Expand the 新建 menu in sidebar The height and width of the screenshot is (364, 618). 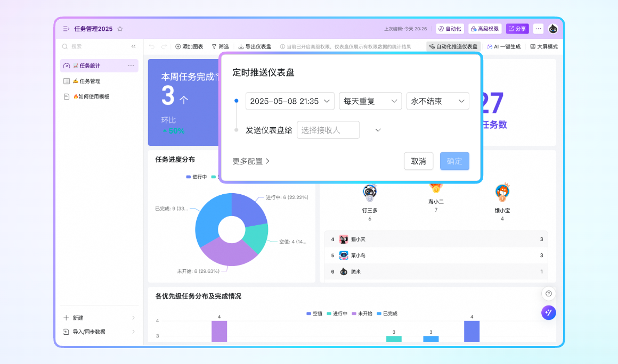[x=99, y=318]
